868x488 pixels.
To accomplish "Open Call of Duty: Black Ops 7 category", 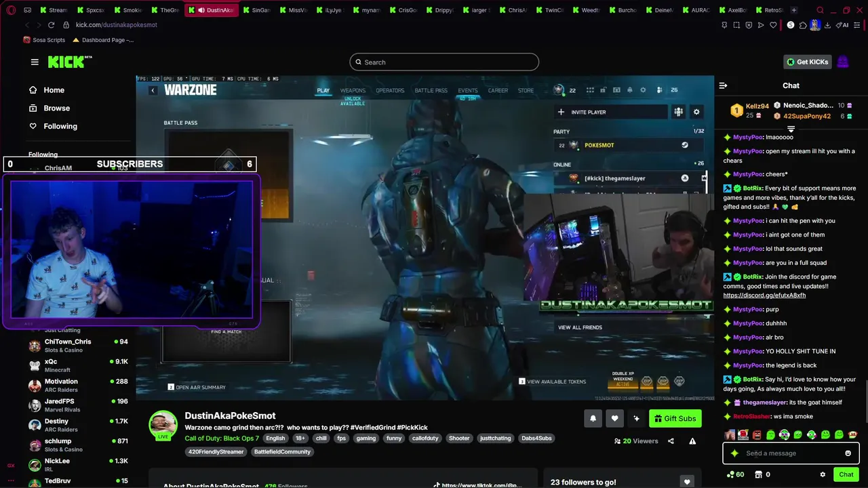I will pyautogui.click(x=222, y=439).
